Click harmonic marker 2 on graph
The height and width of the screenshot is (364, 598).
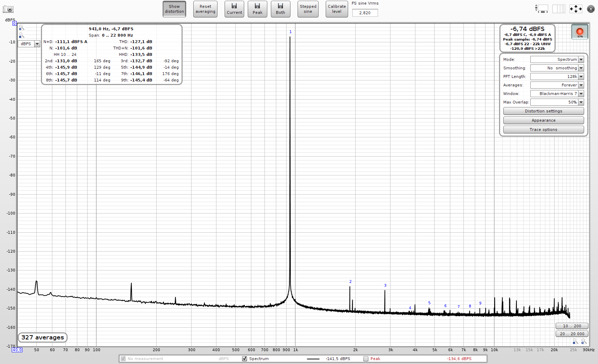(350, 281)
